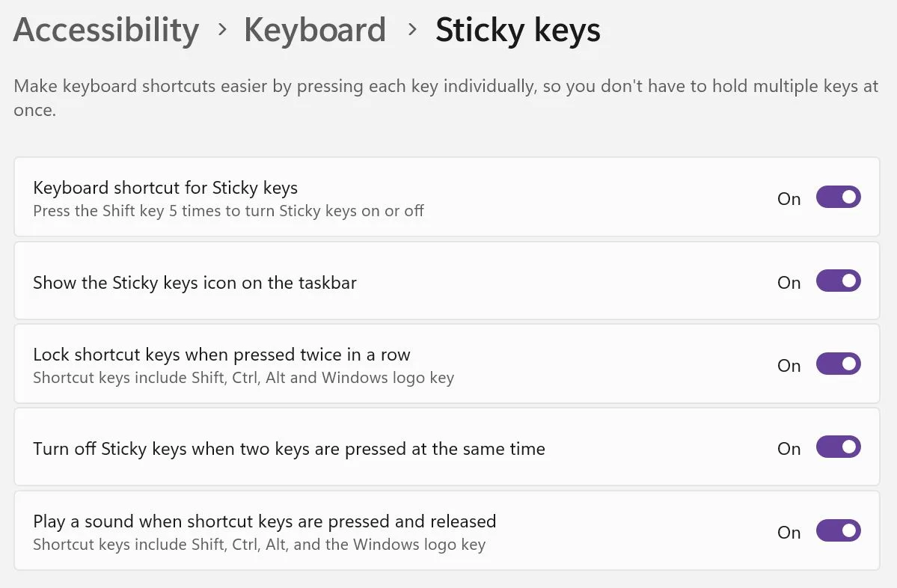Toggle Turn off Sticky keys when two keys pressed
This screenshot has height=588, width=897.
click(838, 447)
